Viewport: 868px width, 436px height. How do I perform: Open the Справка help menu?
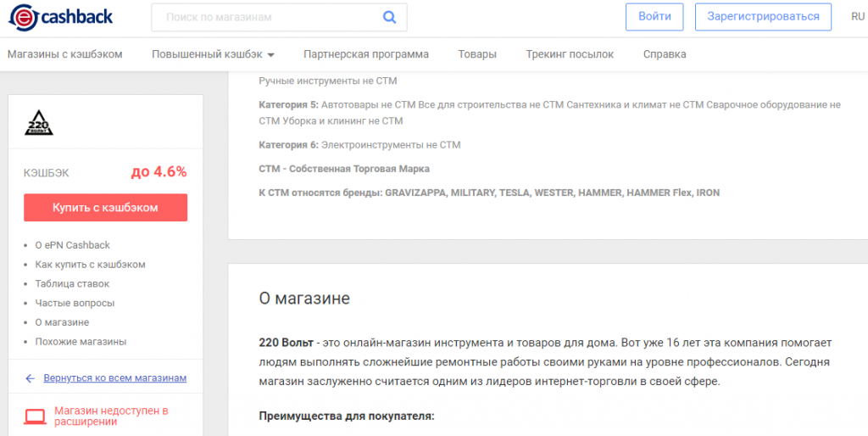pos(665,54)
